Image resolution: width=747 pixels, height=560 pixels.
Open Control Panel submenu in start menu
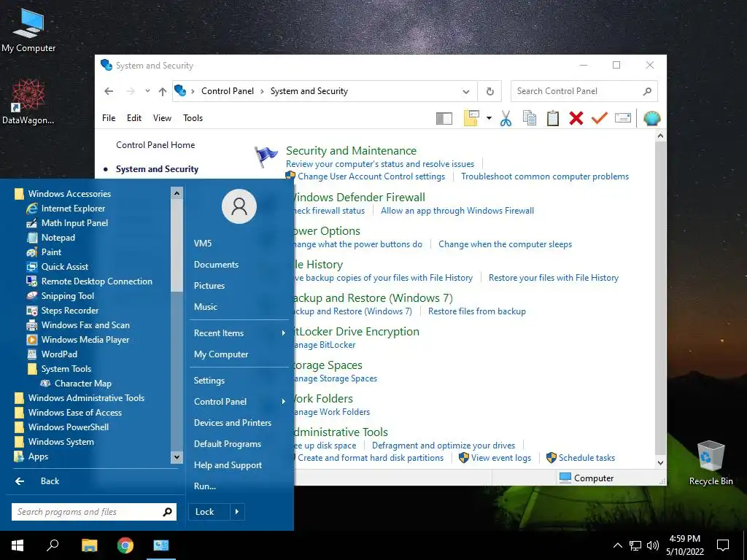pos(239,402)
